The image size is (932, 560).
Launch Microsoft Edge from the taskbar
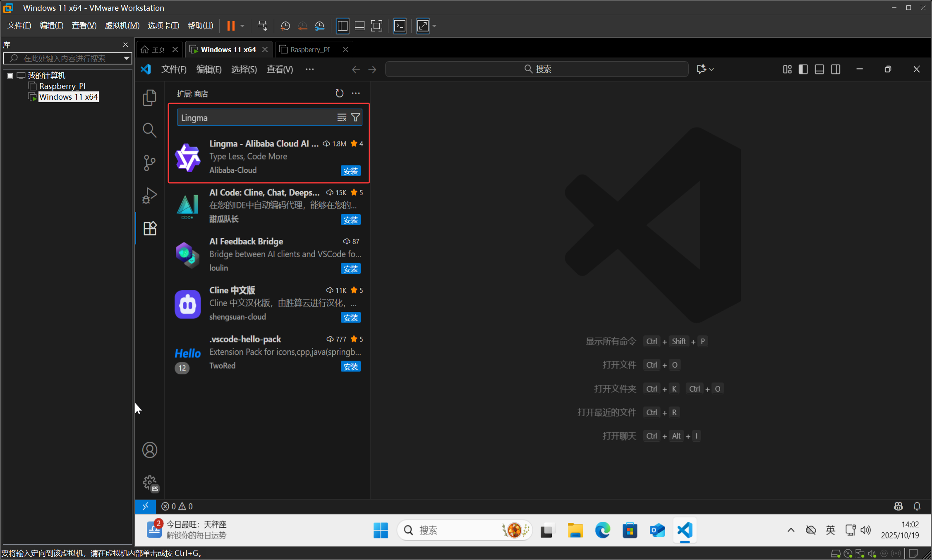coord(602,530)
